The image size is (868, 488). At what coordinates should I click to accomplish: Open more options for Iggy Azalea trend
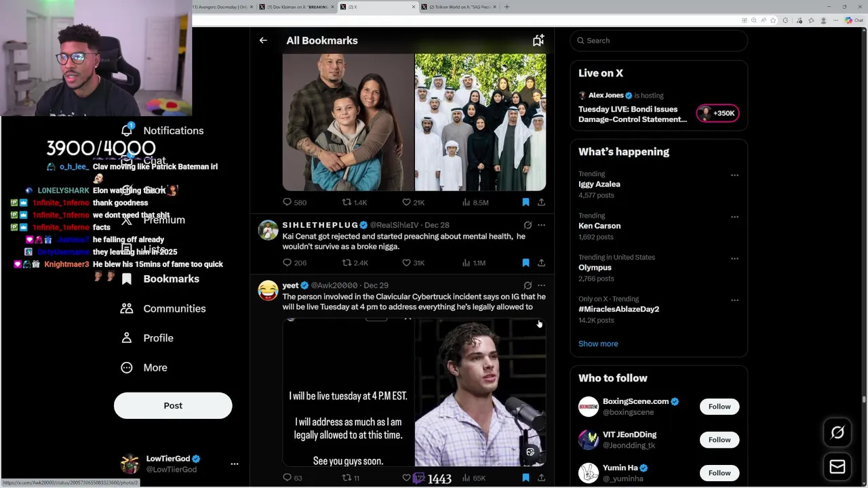[x=734, y=176]
